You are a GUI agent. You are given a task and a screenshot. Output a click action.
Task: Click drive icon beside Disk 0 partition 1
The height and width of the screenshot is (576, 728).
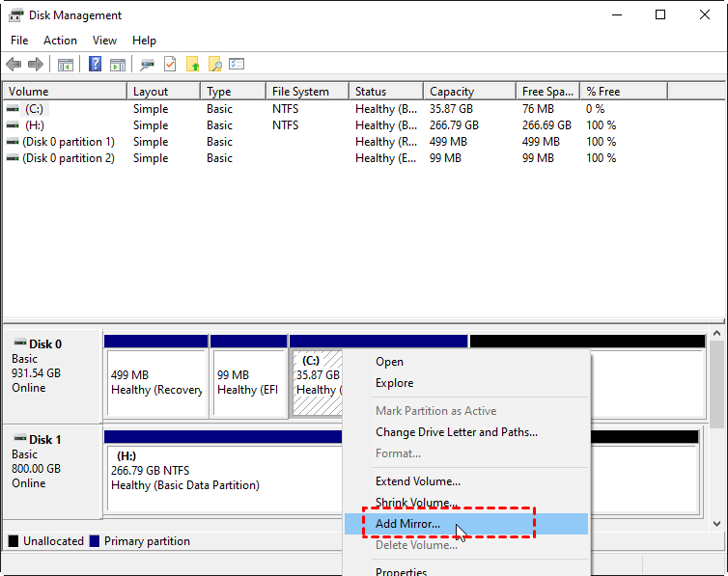[x=13, y=142]
